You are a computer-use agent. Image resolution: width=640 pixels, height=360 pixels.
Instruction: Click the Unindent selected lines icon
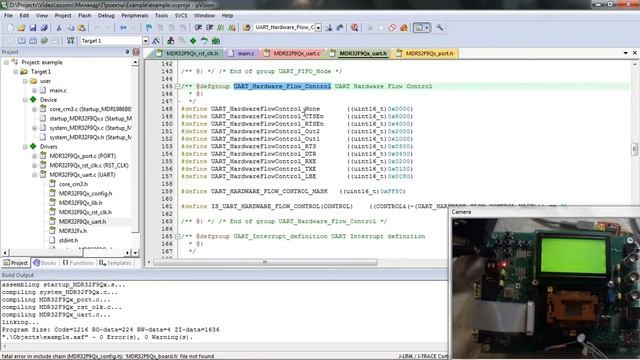(210, 28)
